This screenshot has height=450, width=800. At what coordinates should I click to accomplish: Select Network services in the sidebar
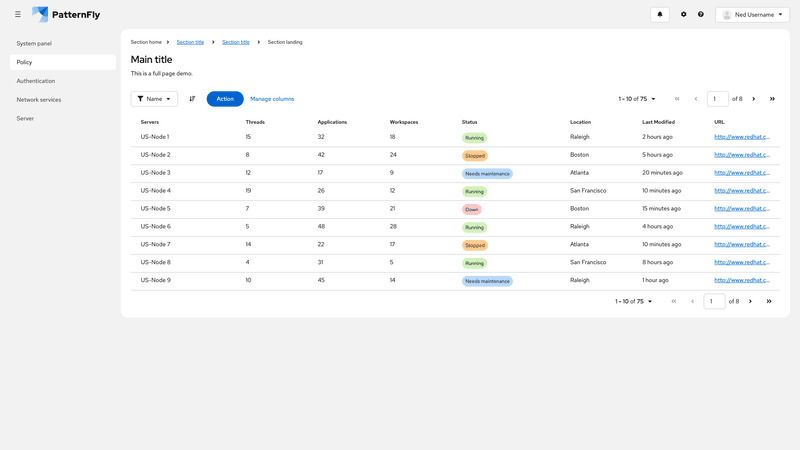(x=39, y=100)
